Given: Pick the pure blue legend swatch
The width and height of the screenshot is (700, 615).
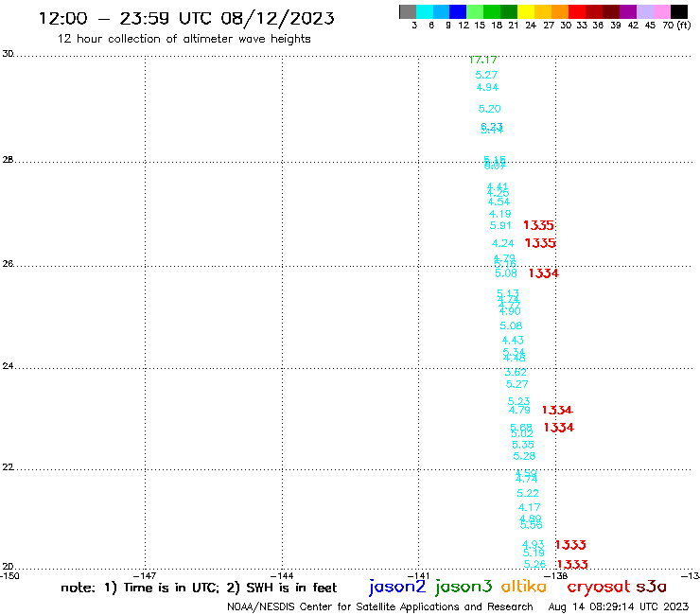Looking at the screenshot, I should click(x=458, y=11).
